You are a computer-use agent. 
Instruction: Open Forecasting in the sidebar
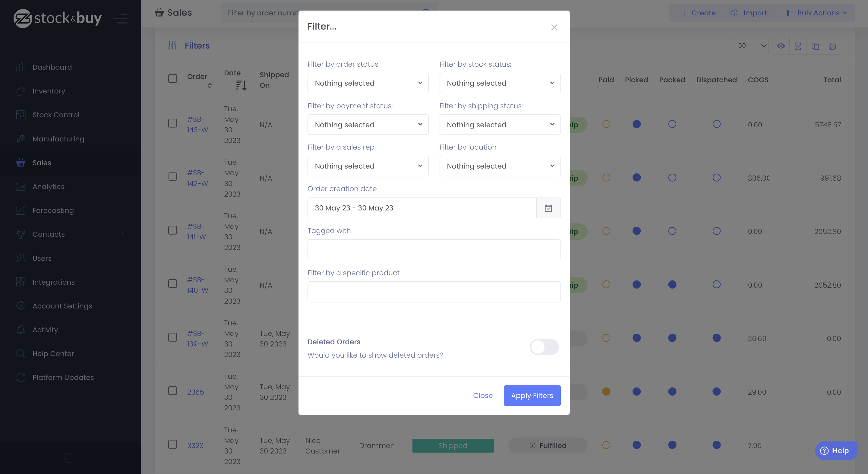pyautogui.click(x=53, y=210)
